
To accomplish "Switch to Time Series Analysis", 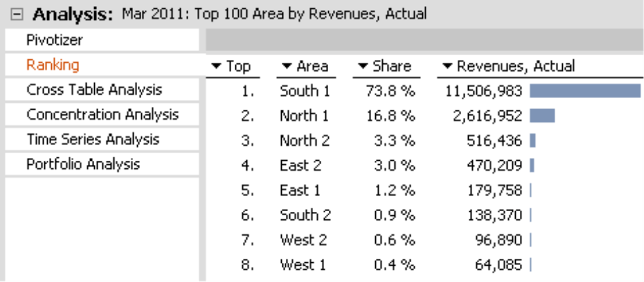I will pos(93,140).
